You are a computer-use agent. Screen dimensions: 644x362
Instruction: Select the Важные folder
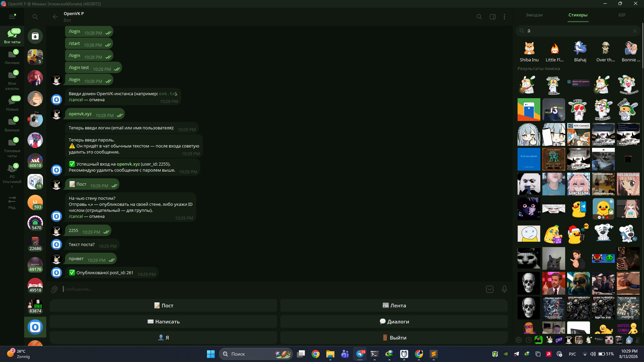(x=12, y=124)
